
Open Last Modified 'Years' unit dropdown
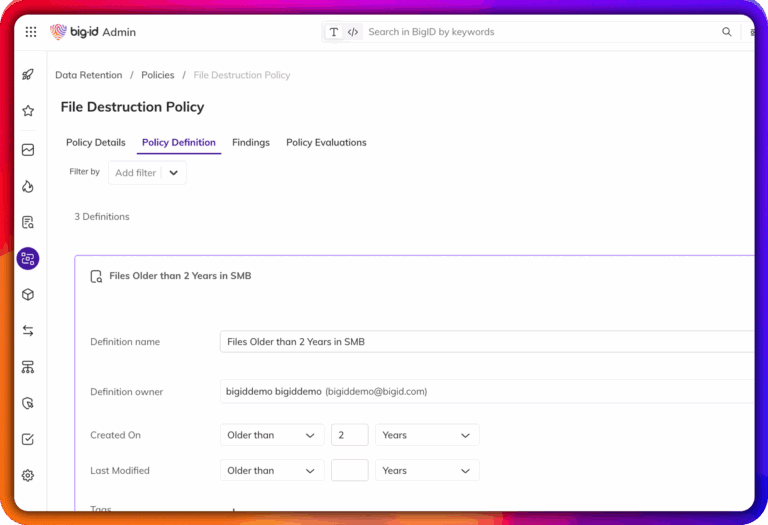click(427, 471)
